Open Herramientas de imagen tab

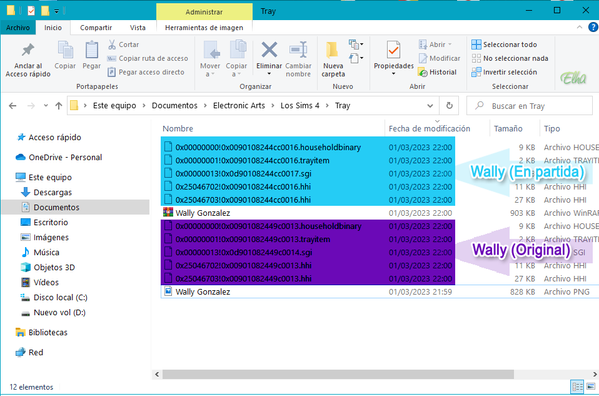point(204,28)
